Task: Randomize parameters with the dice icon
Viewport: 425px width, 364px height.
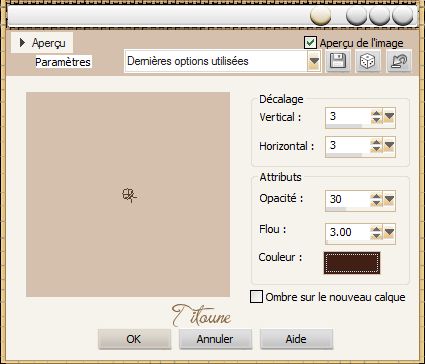Action: (x=368, y=61)
